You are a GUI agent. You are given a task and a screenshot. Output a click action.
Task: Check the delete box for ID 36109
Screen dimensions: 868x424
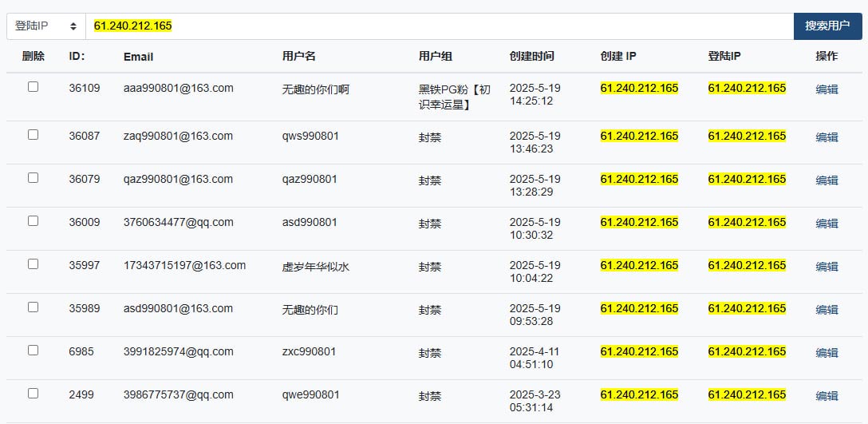pos(34,86)
